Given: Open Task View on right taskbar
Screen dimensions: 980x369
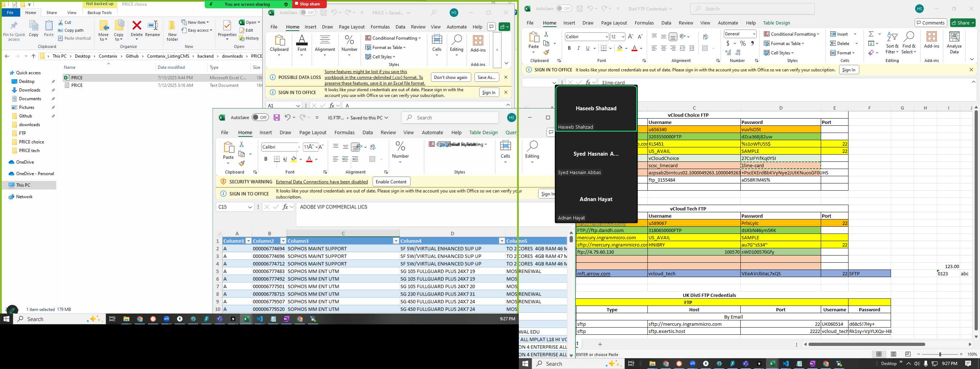Looking at the screenshot, I should pos(631,364).
